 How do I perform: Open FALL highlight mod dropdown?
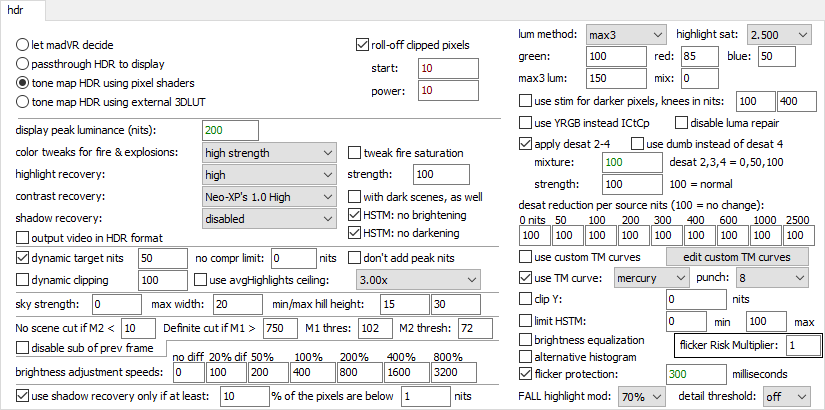[641, 397]
